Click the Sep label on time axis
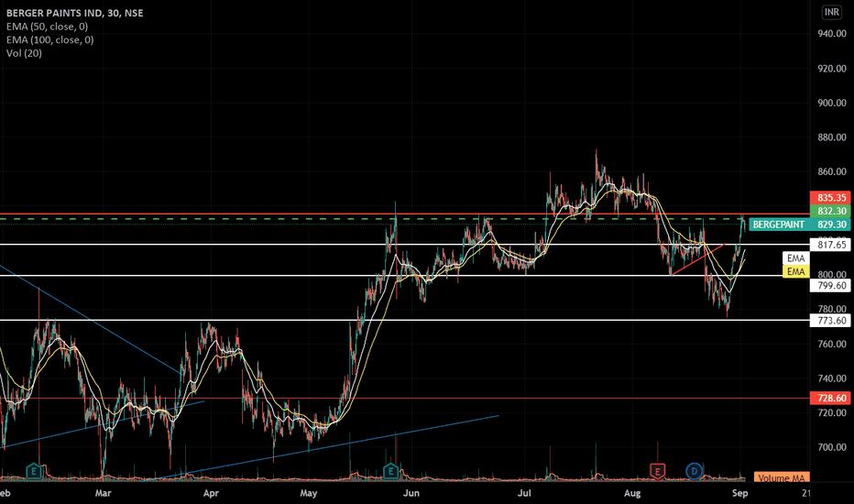 [x=739, y=493]
